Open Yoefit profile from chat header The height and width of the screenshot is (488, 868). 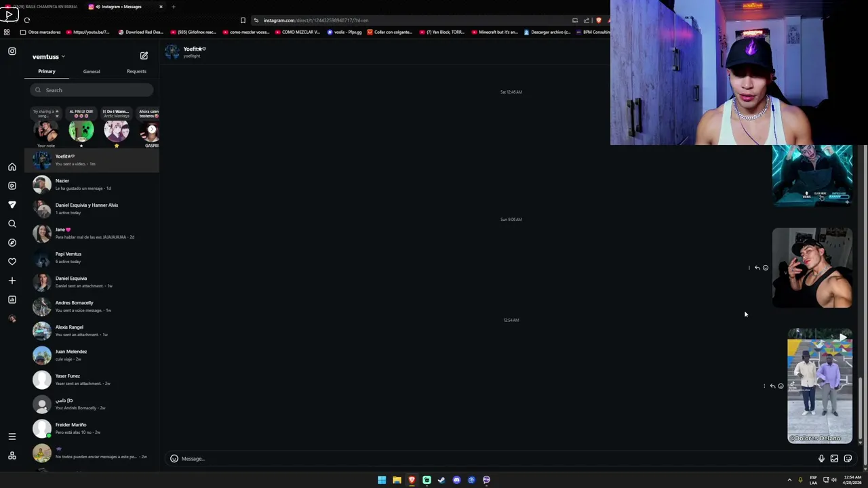click(x=185, y=52)
